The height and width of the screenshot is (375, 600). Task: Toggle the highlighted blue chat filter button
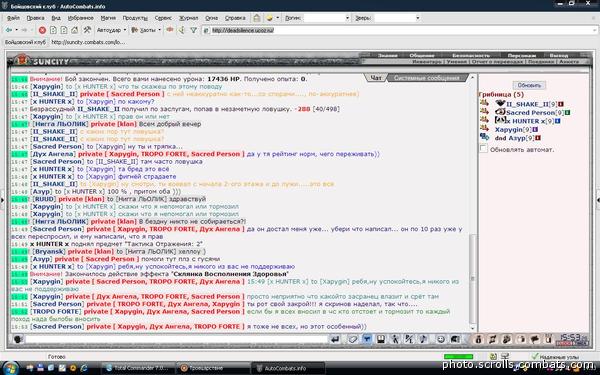click(367, 339)
